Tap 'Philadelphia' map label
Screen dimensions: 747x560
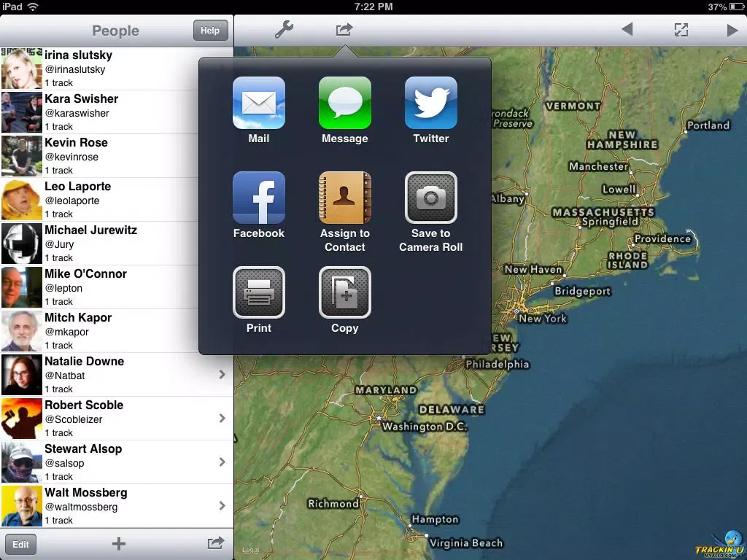[x=498, y=365]
